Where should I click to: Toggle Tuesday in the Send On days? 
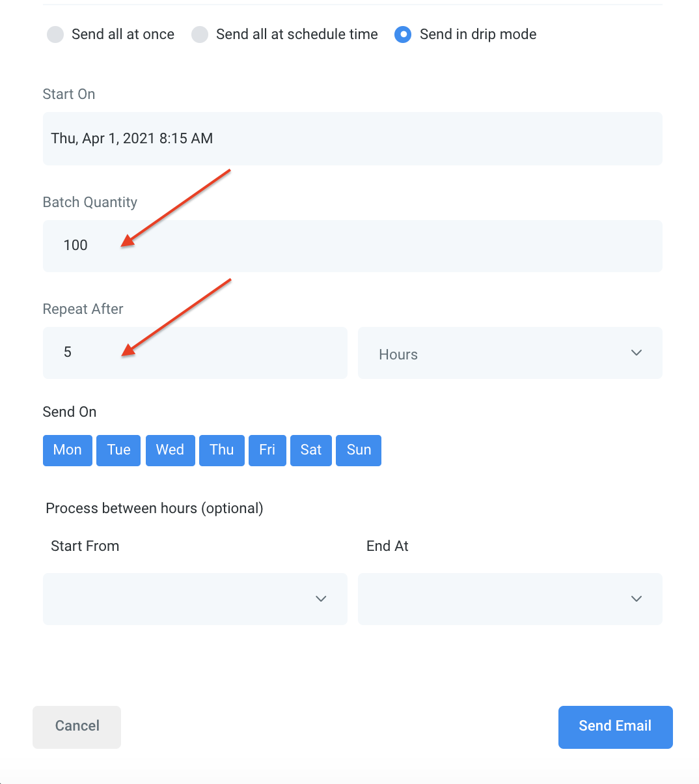click(118, 450)
